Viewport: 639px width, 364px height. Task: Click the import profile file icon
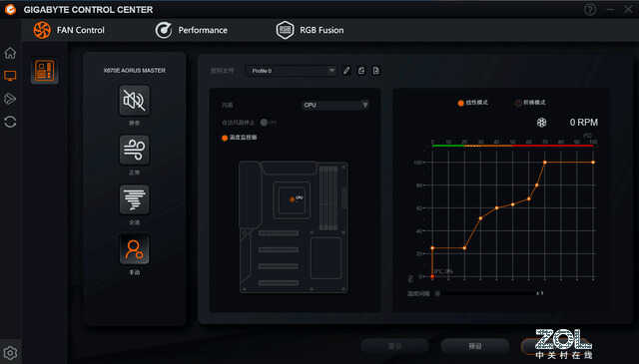(x=375, y=71)
